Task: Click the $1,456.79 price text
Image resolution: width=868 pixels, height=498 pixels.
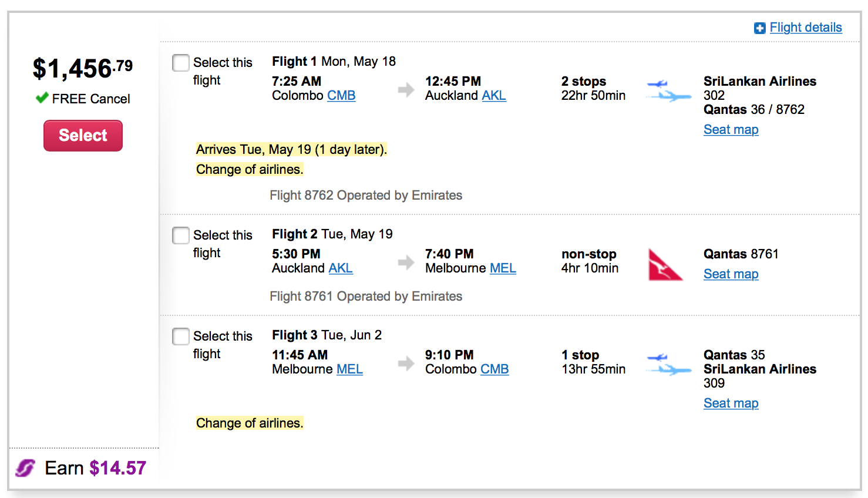Action: coord(82,69)
